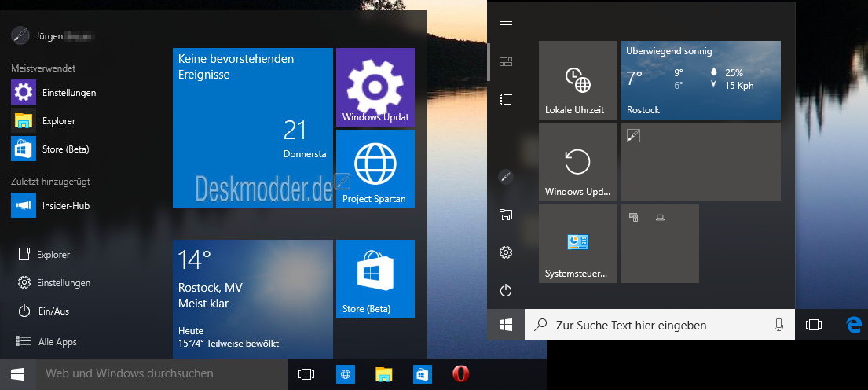The height and width of the screenshot is (390, 868).
Task: Open Einstellungen under Meistverwendet
Action: click(53, 93)
